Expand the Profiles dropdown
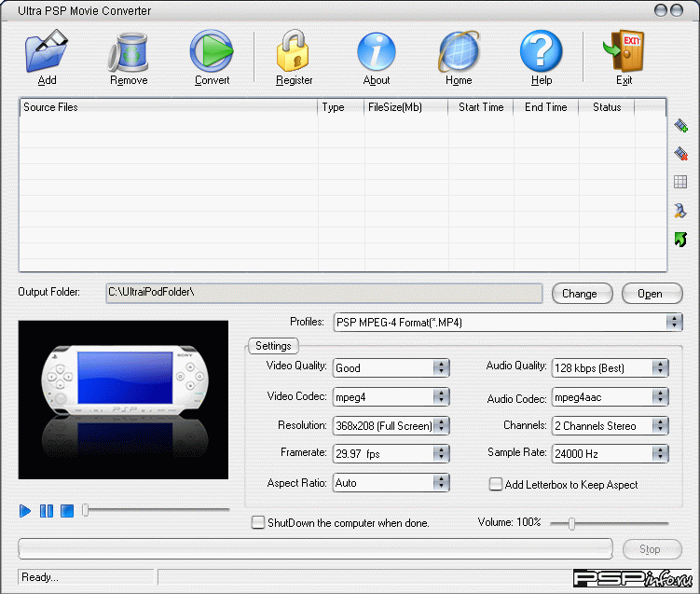The height and width of the screenshot is (594, 700). [x=674, y=323]
